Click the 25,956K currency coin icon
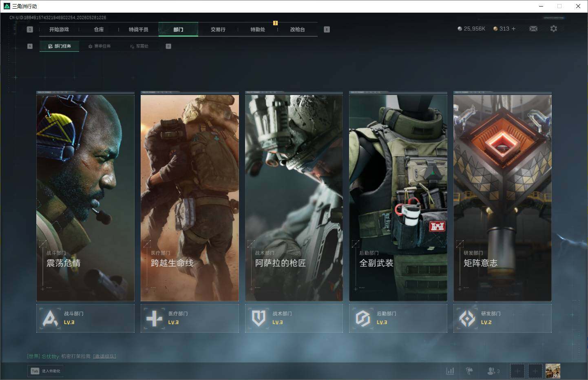 coord(460,29)
